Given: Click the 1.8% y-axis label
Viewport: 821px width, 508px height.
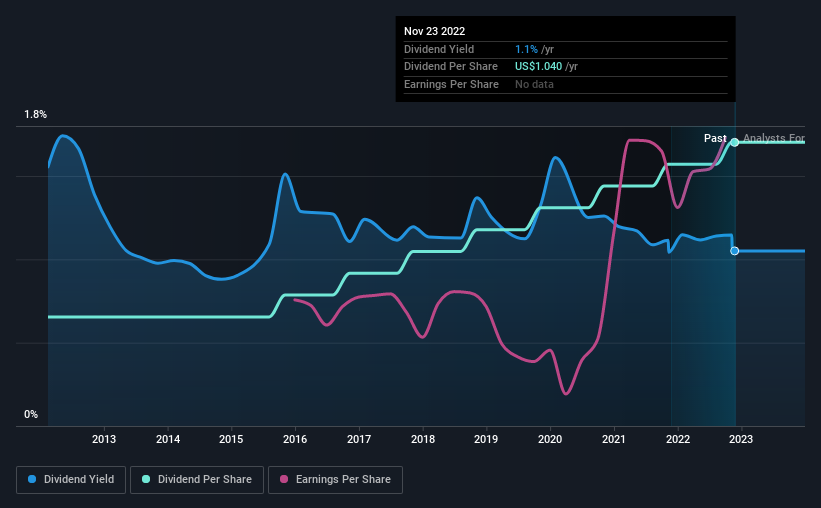Looking at the screenshot, I should pyautogui.click(x=35, y=115).
